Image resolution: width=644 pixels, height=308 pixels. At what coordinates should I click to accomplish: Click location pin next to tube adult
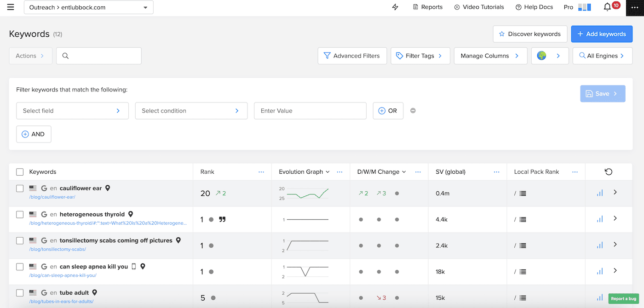click(x=95, y=292)
